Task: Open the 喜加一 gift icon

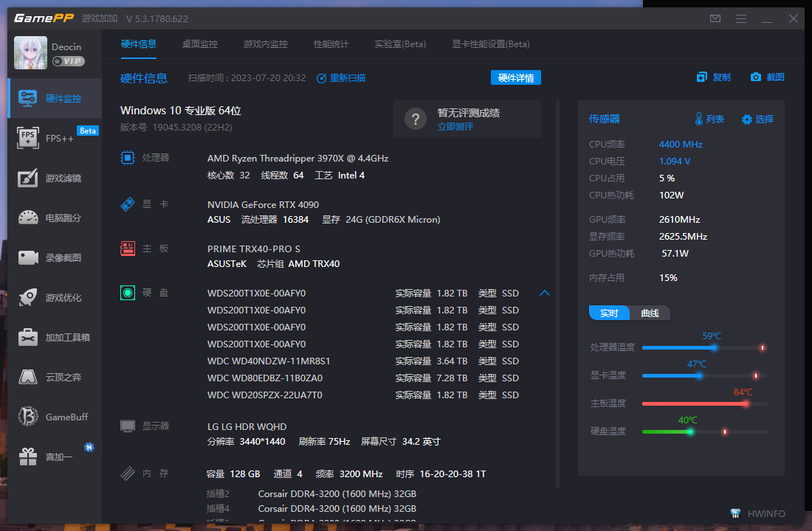Action: (28, 457)
